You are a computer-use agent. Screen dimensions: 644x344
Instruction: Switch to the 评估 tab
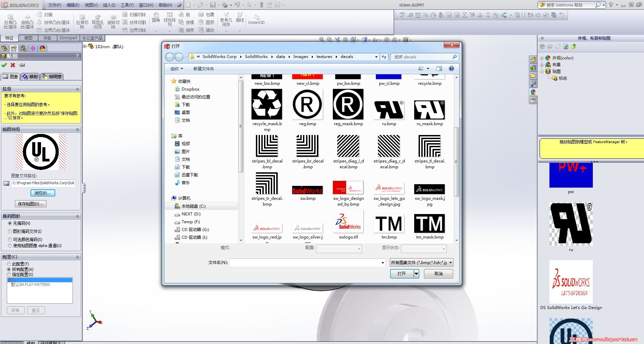coord(47,38)
